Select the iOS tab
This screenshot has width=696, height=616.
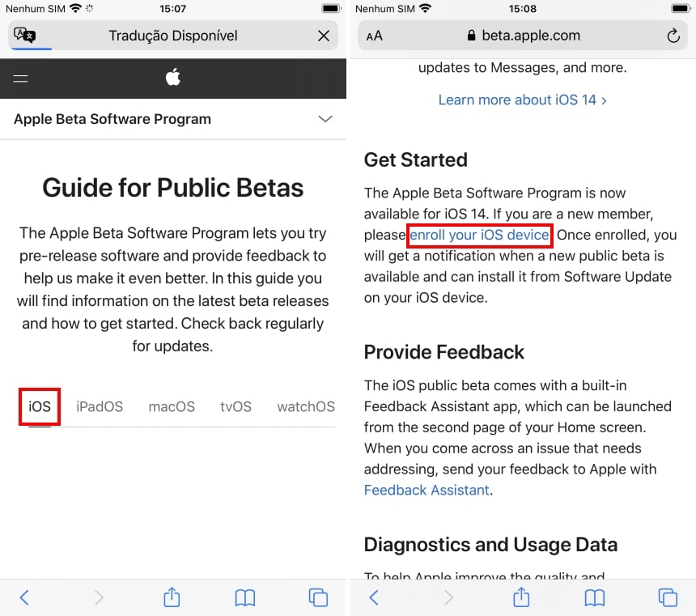[40, 406]
